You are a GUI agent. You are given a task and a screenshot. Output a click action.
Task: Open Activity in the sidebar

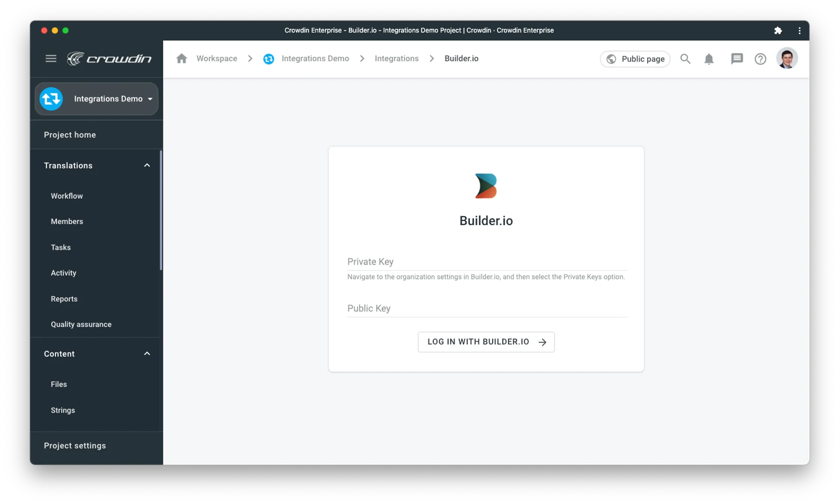pos(63,273)
